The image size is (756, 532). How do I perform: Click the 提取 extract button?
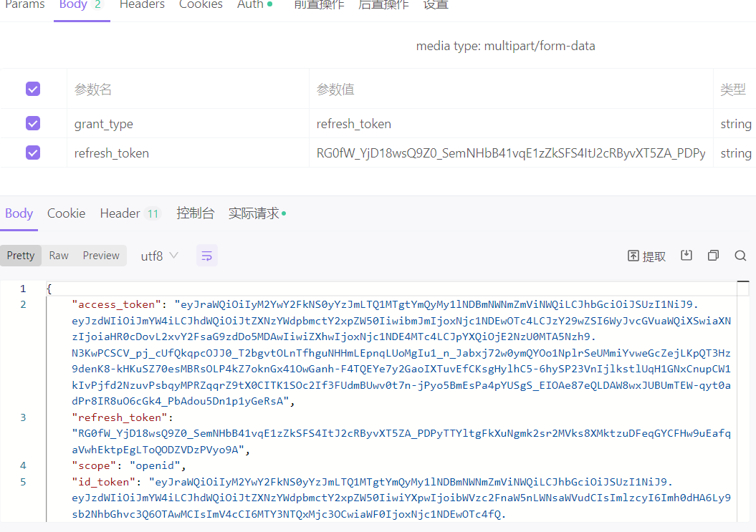click(646, 256)
